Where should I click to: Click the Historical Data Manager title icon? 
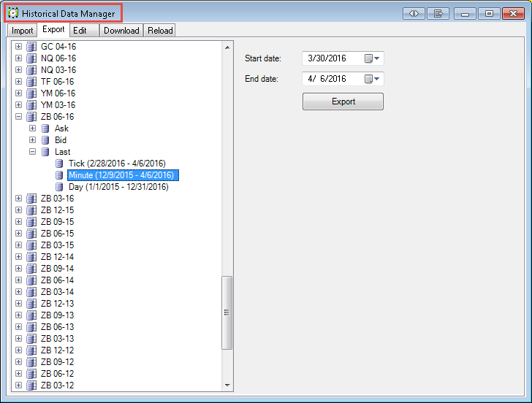tap(13, 13)
